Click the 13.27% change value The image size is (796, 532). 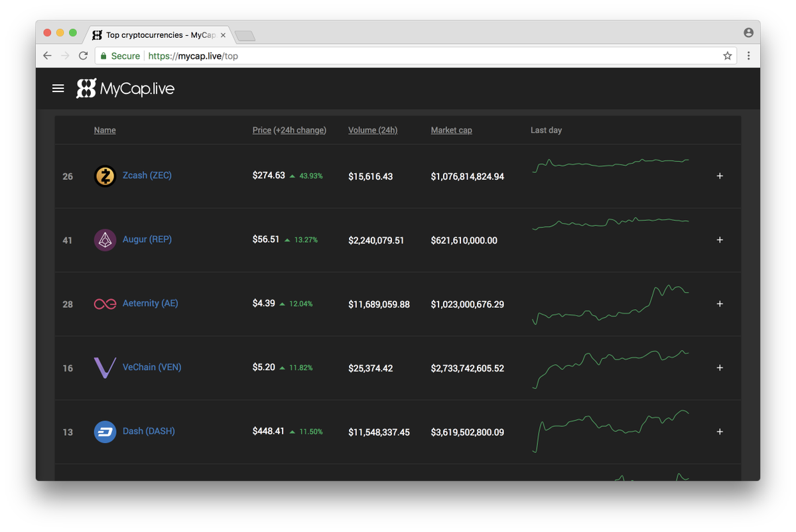[x=306, y=240]
